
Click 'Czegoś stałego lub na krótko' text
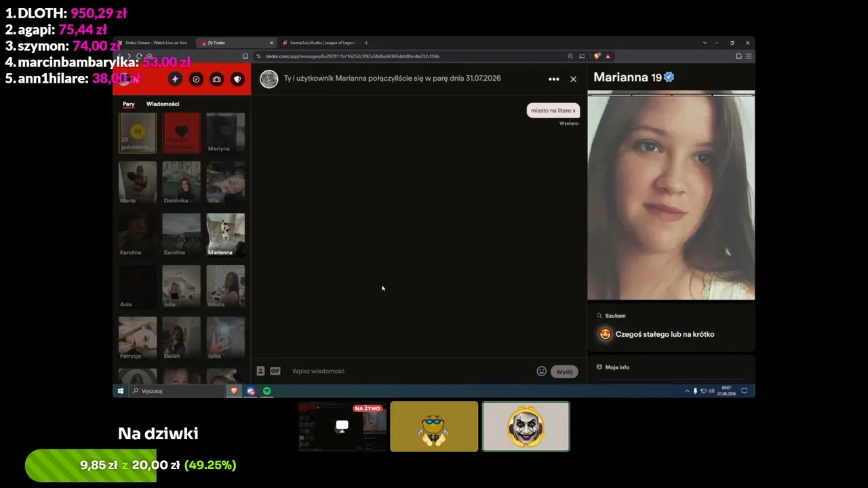point(665,334)
